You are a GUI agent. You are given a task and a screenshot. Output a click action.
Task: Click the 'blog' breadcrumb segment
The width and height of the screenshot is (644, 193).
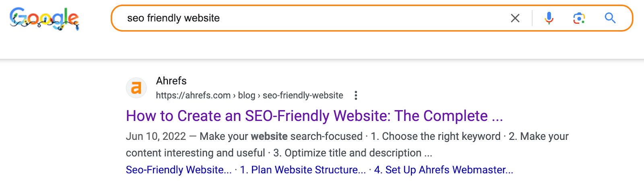(246, 95)
